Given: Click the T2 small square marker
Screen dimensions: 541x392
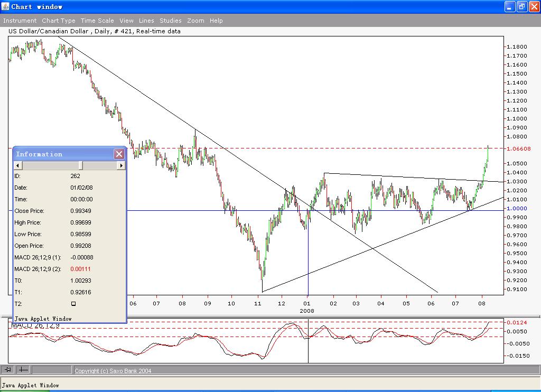Looking at the screenshot, I should [73, 304].
